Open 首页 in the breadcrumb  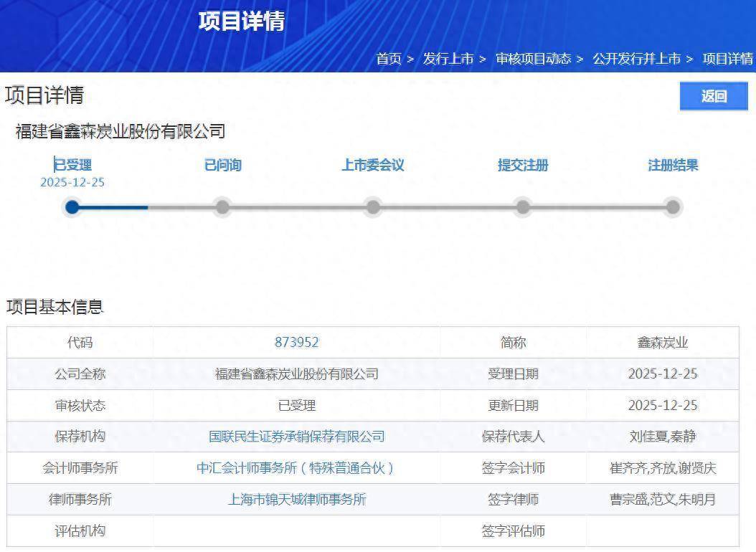click(x=389, y=59)
